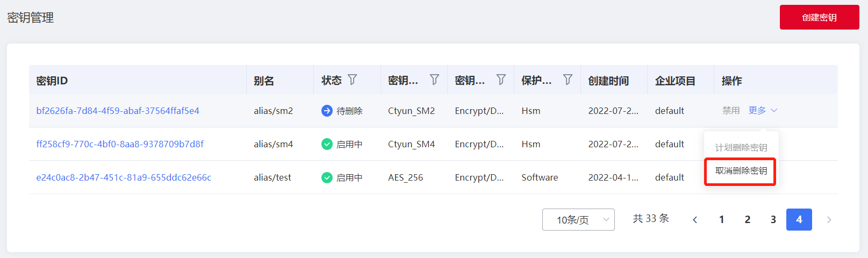Open the status column filter icon
The height and width of the screenshot is (258, 868).
[x=353, y=80]
